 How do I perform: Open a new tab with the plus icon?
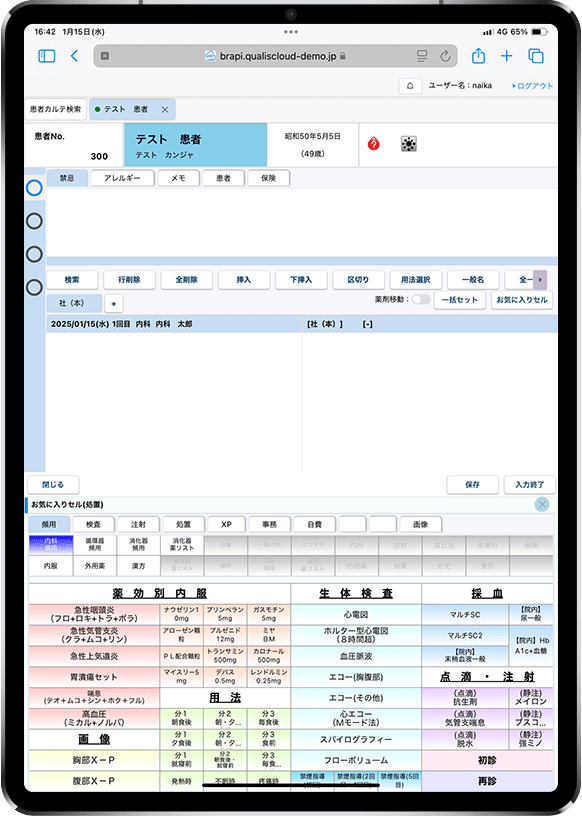point(507,56)
